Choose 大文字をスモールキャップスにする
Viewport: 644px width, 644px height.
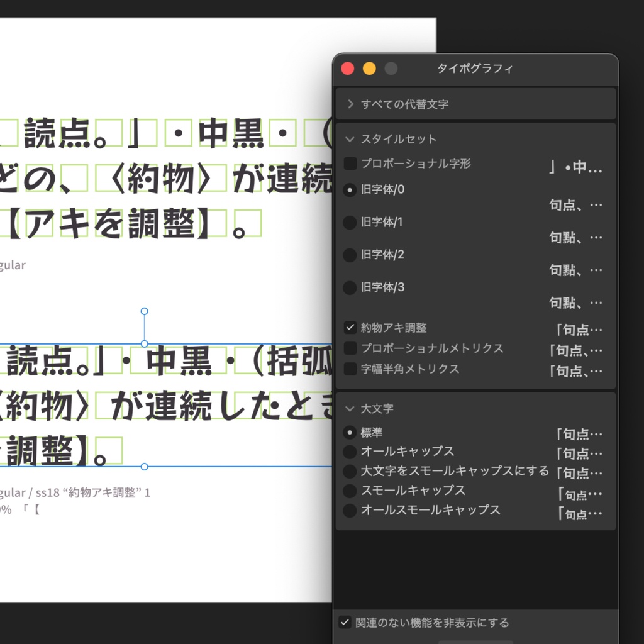pyautogui.click(x=350, y=470)
